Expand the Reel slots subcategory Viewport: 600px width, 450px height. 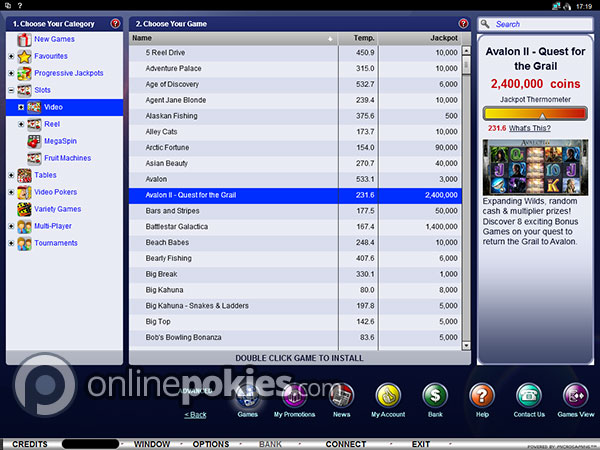(21, 124)
